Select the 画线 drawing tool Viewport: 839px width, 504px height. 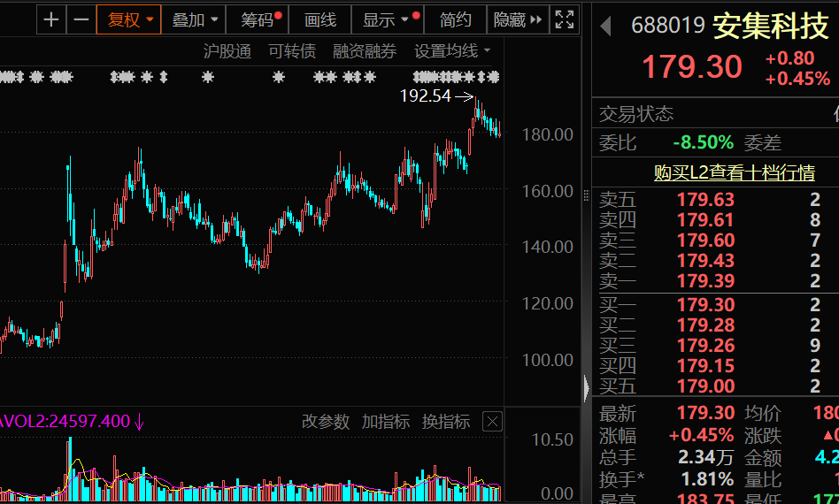pos(319,19)
